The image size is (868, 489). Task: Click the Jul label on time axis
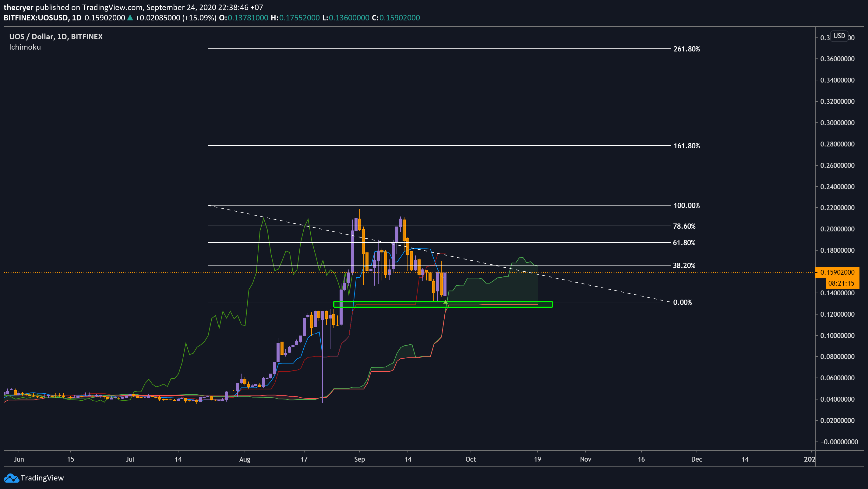[130, 459]
